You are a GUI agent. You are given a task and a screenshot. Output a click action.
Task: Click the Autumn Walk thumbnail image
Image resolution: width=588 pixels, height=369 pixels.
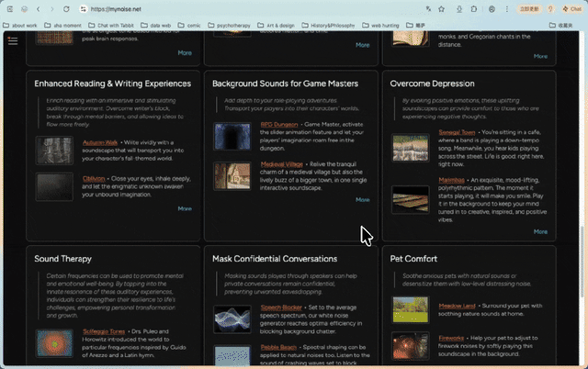pyautogui.click(x=54, y=151)
